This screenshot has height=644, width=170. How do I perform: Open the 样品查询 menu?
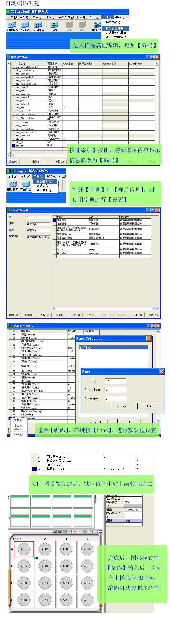[66, 17]
